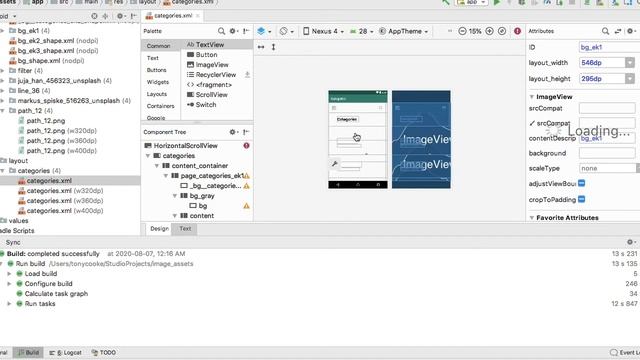Open the run configuration app selector
This screenshot has height=360, width=640.
click(472, 2)
